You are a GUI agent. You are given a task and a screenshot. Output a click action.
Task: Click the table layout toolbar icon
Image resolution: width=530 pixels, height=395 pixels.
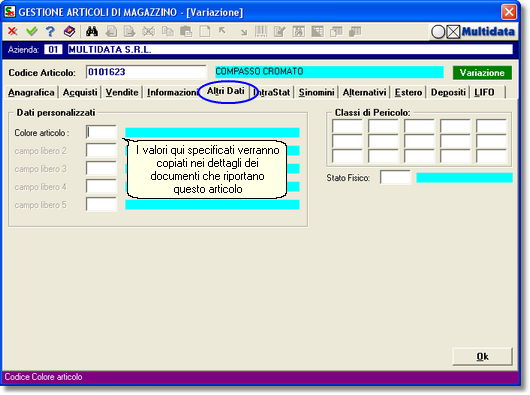pos(317,32)
